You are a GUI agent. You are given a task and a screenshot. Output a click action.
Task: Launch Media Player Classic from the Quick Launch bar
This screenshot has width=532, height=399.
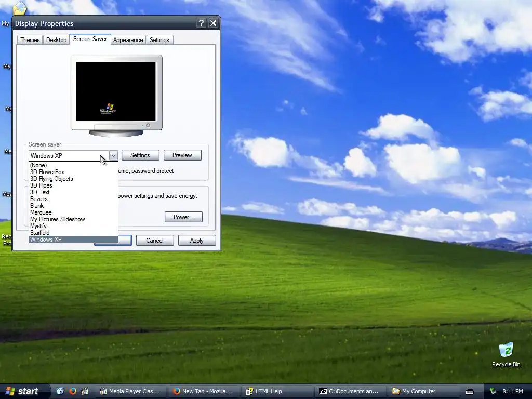click(85, 391)
